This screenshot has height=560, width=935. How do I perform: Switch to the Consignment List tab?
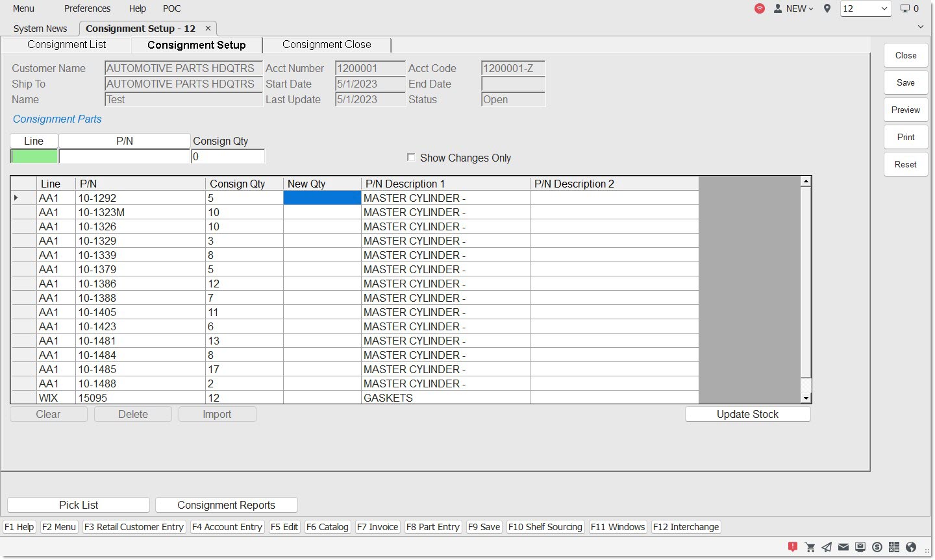click(66, 45)
